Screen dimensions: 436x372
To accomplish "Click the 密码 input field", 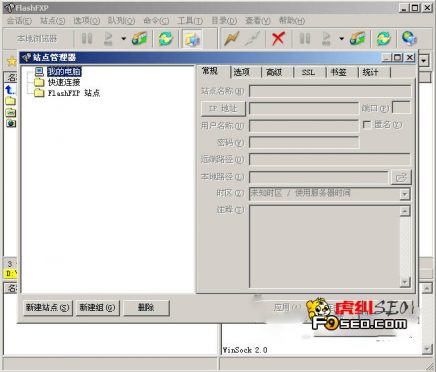I will 304,143.
